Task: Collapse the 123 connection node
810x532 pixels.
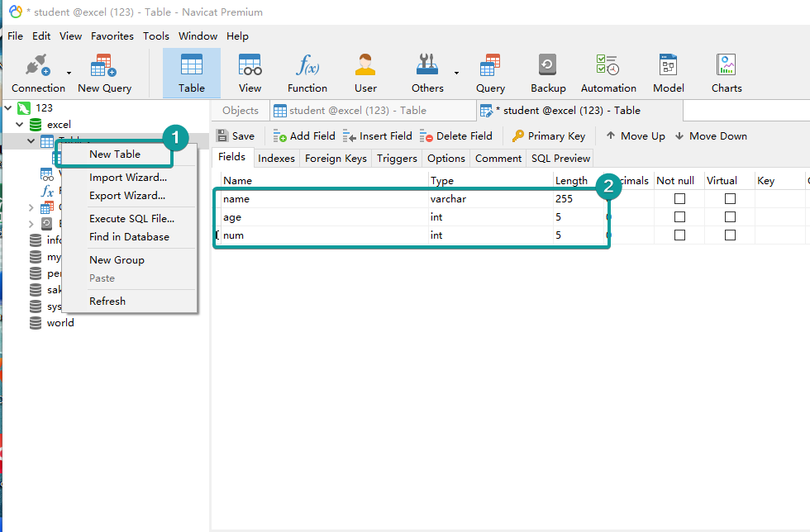Action: coord(8,108)
